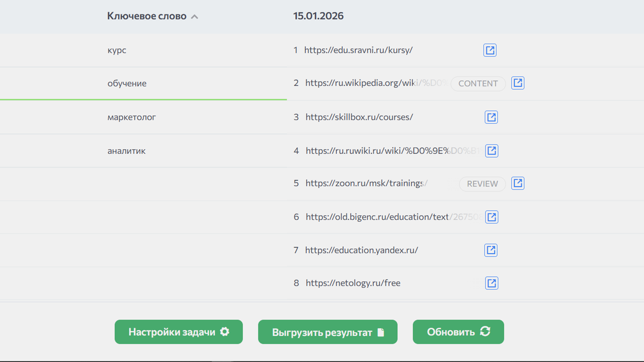This screenshot has width=644, height=362.
Task: Open external link icon for ru.ruwiki.ru result
Action: coord(491,150)
